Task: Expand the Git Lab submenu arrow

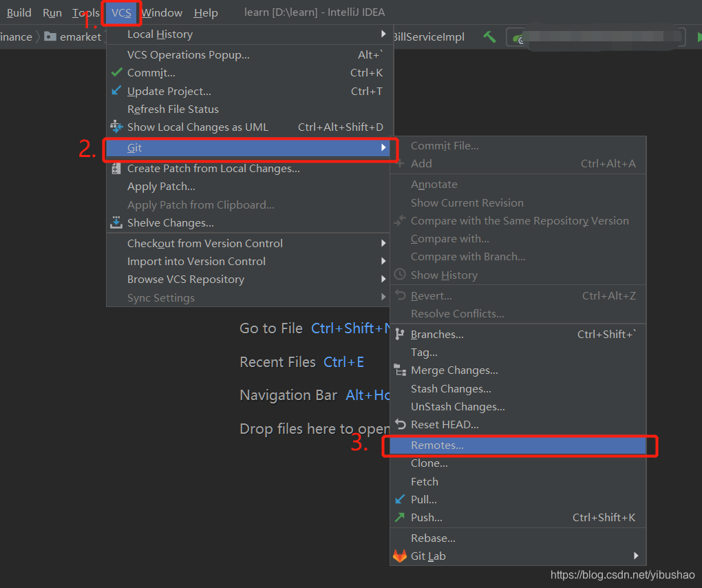Action: (636, 556)
